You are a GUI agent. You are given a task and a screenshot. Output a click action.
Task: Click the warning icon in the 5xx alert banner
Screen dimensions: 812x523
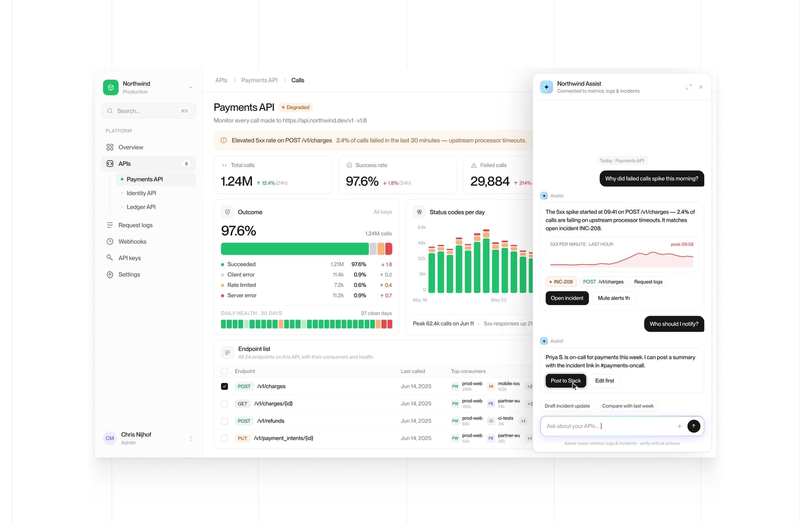pos(223,140)
